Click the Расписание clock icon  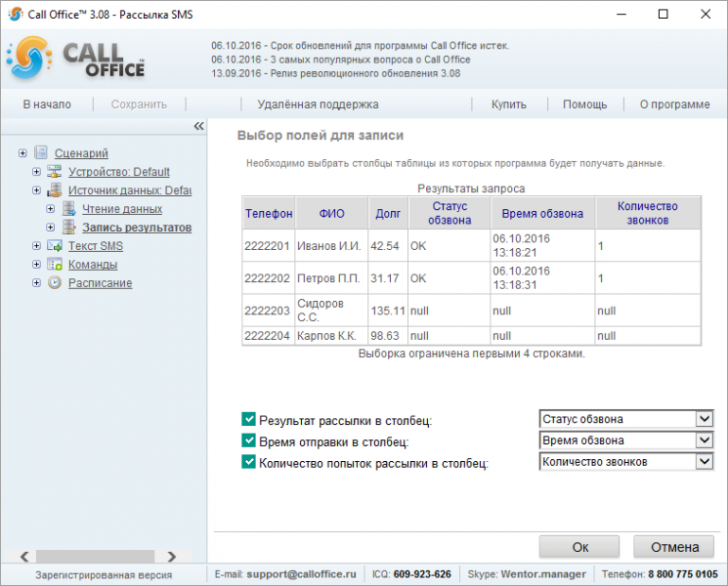[55, 282]
